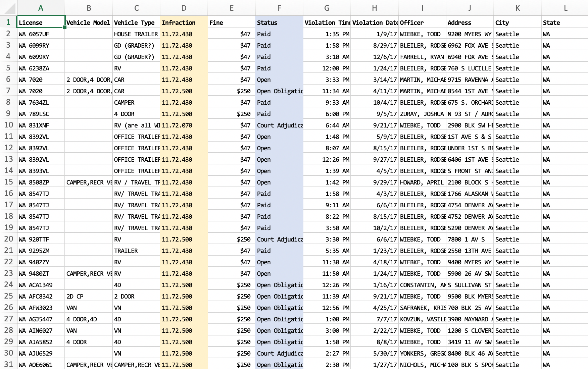Select column F header
Viewport: 588px width, 369px height.
[x=279, y=8]
